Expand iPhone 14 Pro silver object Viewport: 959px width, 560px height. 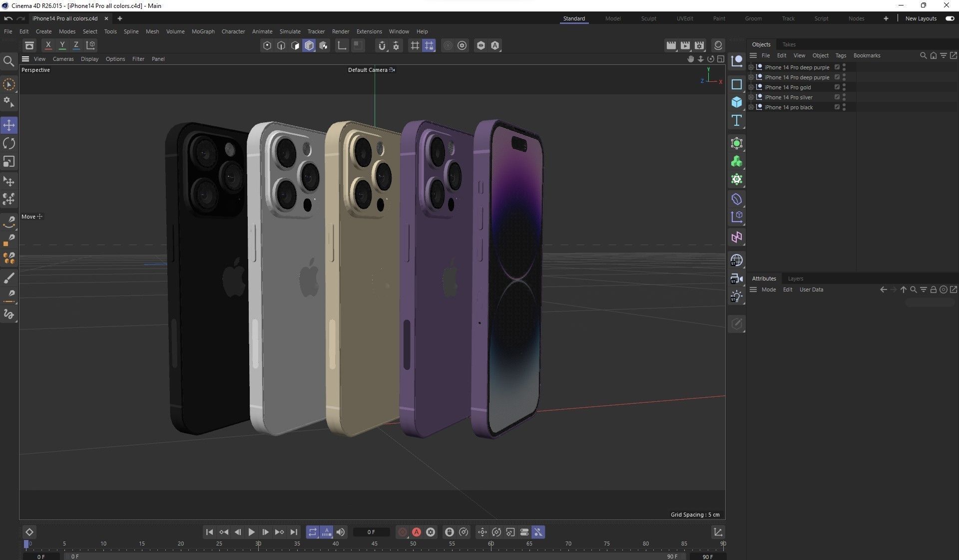pyautogui.click(x=751, y=97)
